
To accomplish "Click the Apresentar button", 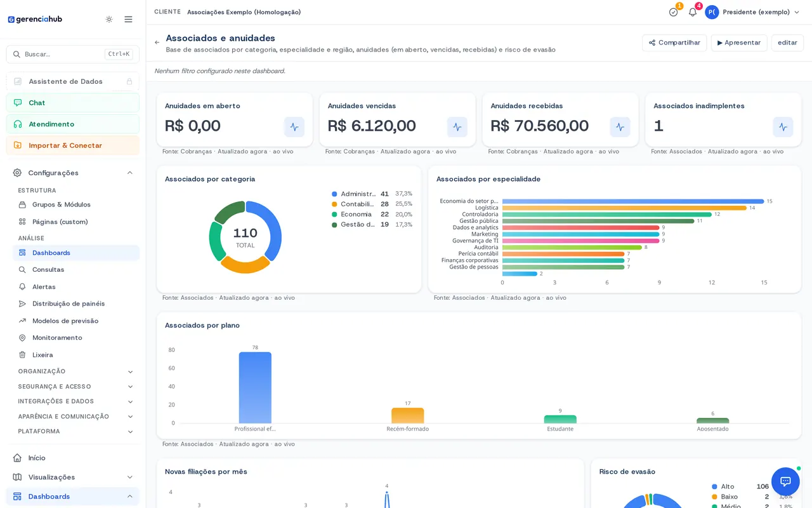I will pos(739,43).
